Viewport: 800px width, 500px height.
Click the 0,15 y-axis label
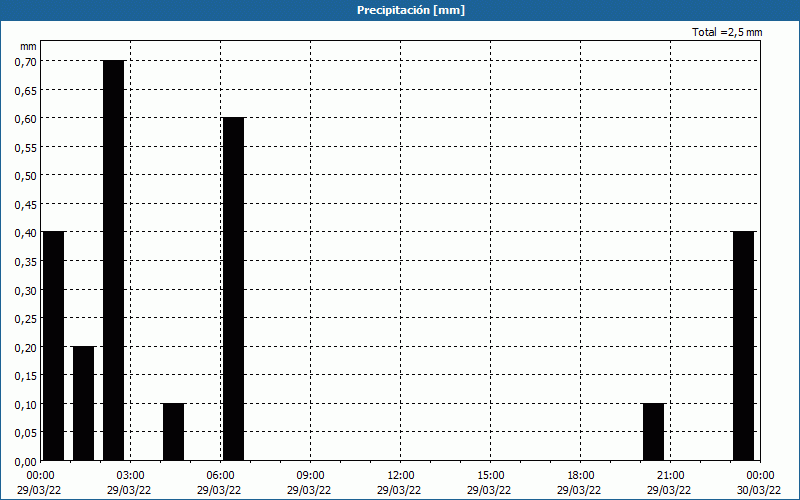coord(26,376)
